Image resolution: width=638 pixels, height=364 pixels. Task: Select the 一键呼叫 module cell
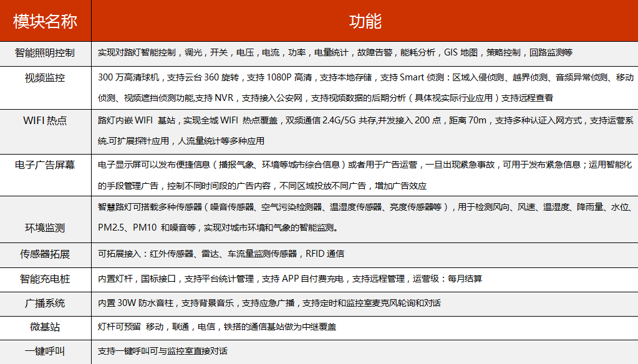[x=45, y=351]
